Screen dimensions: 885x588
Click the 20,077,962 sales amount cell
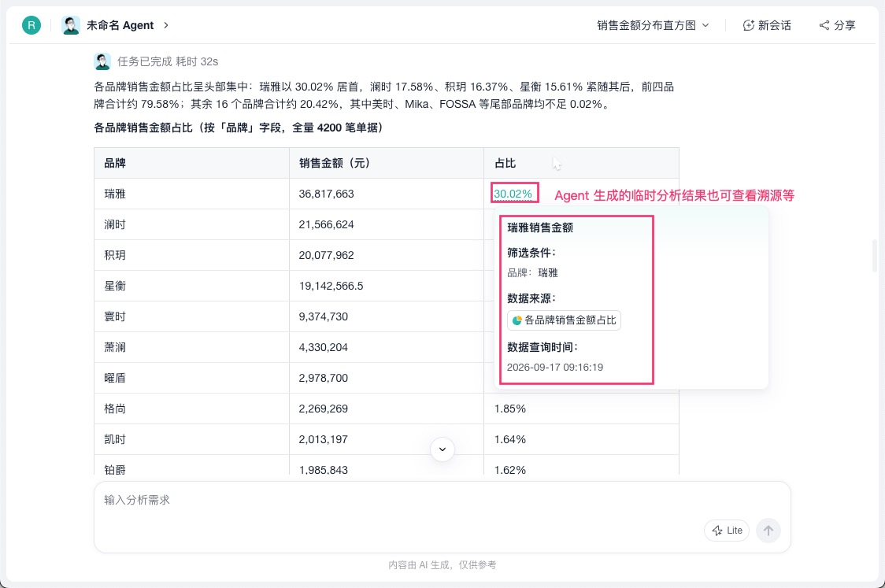[387, 255]
